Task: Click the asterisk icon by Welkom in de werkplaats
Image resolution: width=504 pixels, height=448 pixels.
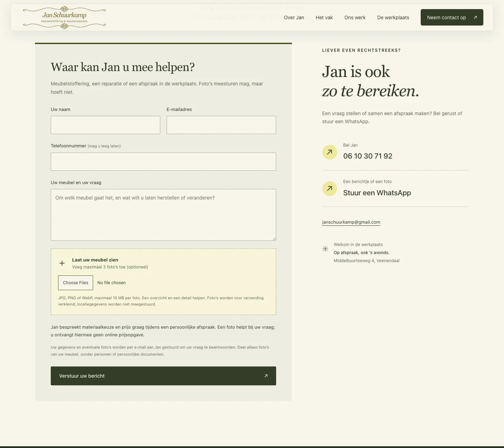Action: pos(325,249)
